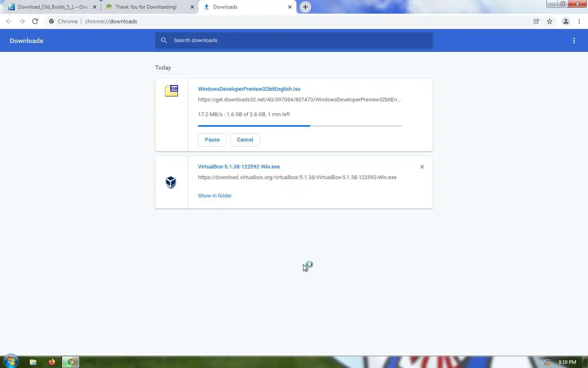This screenshot has height=368, width=588.
Task: Open File Explorer from the taskbar
Action: (33, 362)
